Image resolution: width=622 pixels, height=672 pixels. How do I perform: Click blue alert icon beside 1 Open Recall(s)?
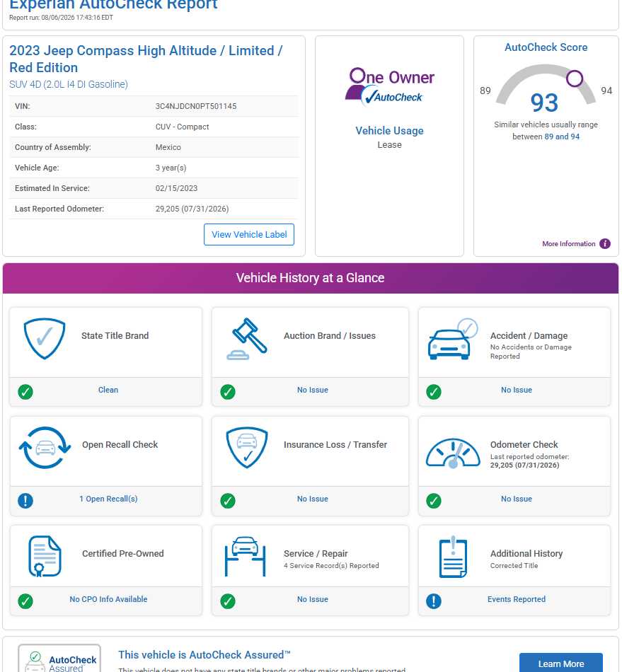point(25,501)
